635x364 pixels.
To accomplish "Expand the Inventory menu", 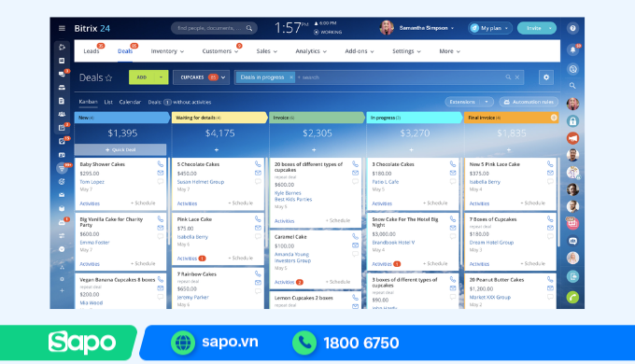I will click(x=167, y=51).
